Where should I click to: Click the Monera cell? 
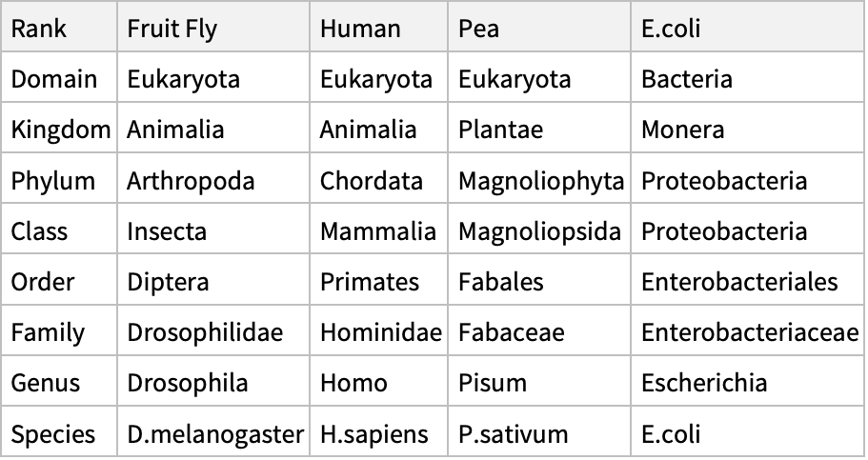pyautogui.click(x=747, y=128)
